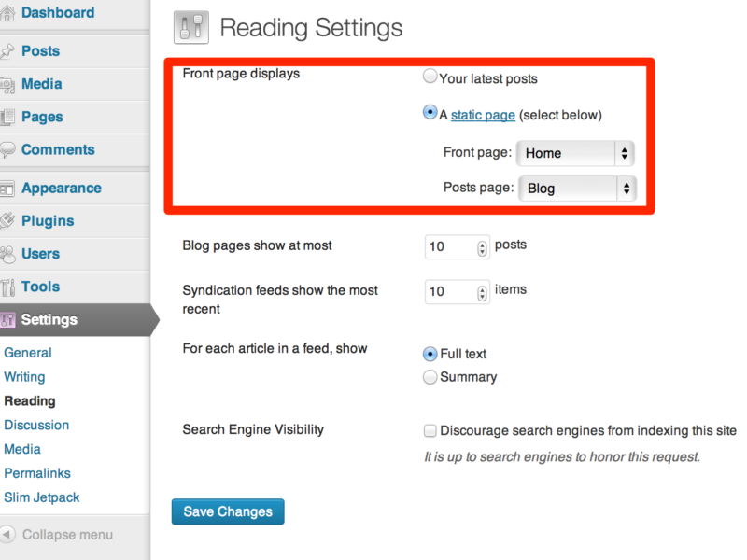Open Comments menu
The image size is (747, 560).
coord(58,149)
